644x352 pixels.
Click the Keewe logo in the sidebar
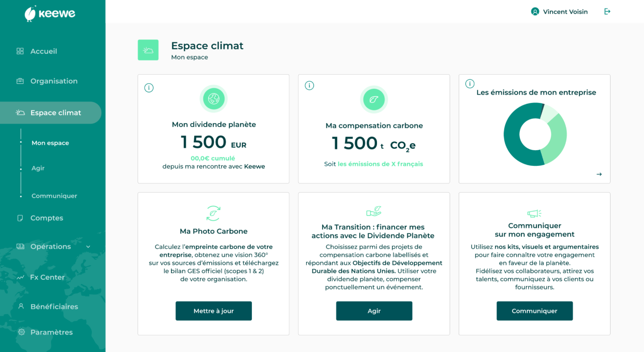point(50,14)
